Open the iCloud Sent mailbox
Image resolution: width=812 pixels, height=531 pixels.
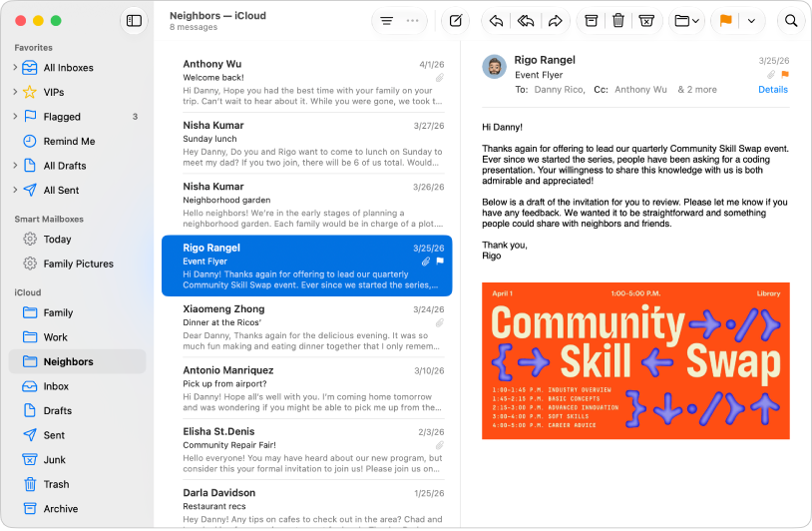pos(78,435)
